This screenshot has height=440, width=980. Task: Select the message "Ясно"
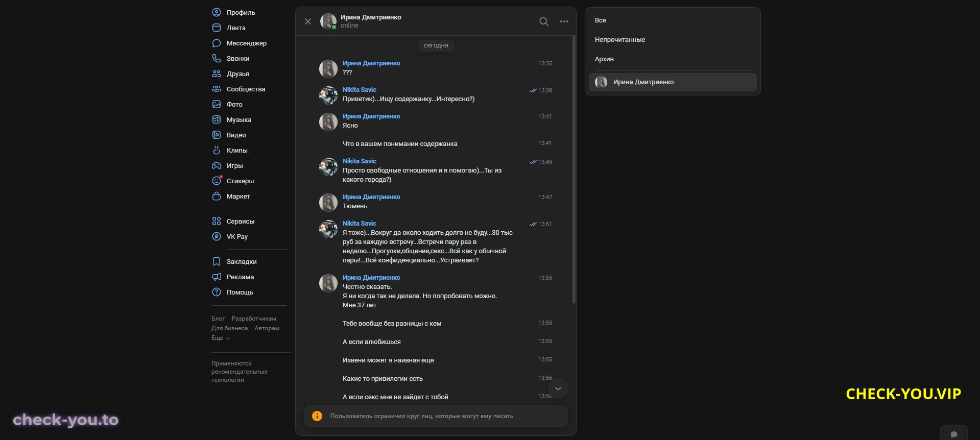tap(350, 126)
